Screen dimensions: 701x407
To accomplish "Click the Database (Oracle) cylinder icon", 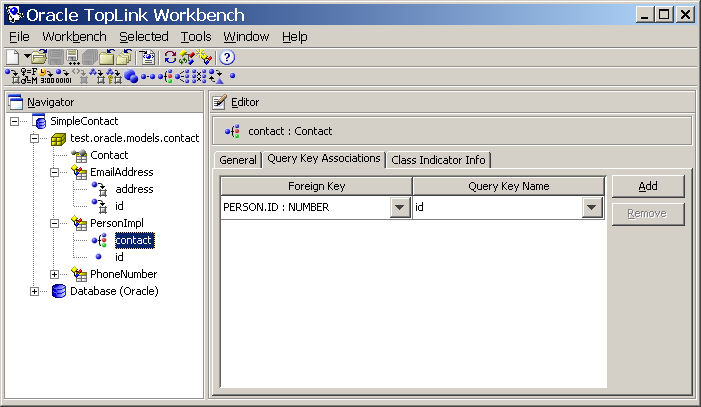I will 59,291.
